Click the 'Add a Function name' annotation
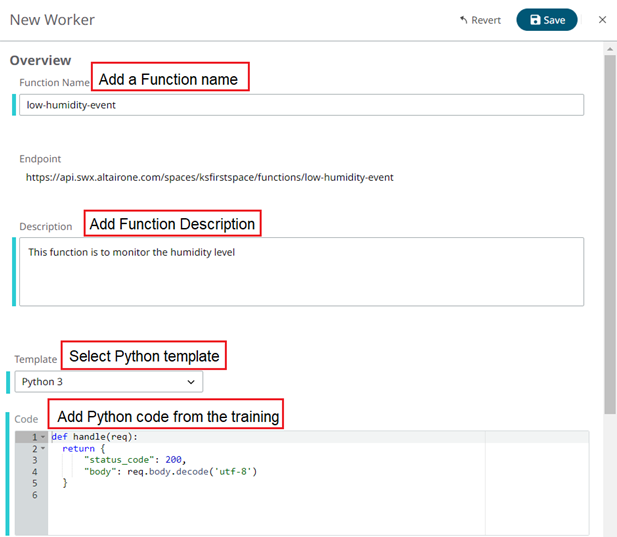 click(169, 79)
